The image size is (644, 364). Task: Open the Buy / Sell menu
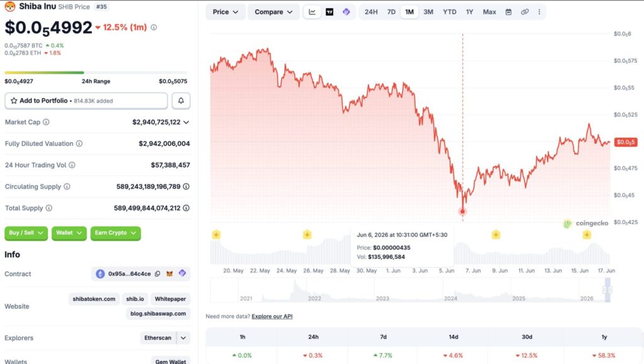(x=26, y=233)
